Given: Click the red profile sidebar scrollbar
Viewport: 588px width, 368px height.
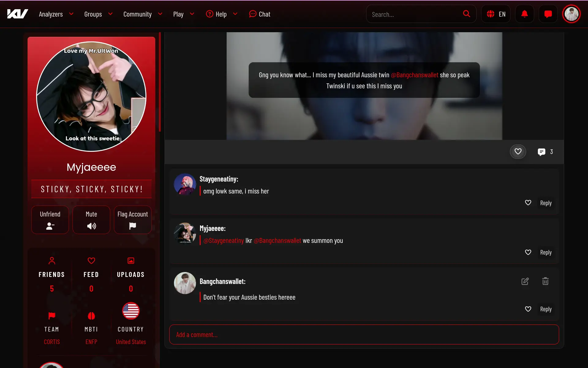Looking at the screenshot, I should pos(160,82).
